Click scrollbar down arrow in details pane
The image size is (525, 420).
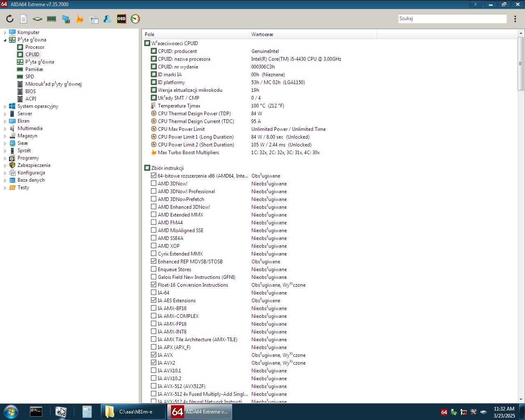521,399
